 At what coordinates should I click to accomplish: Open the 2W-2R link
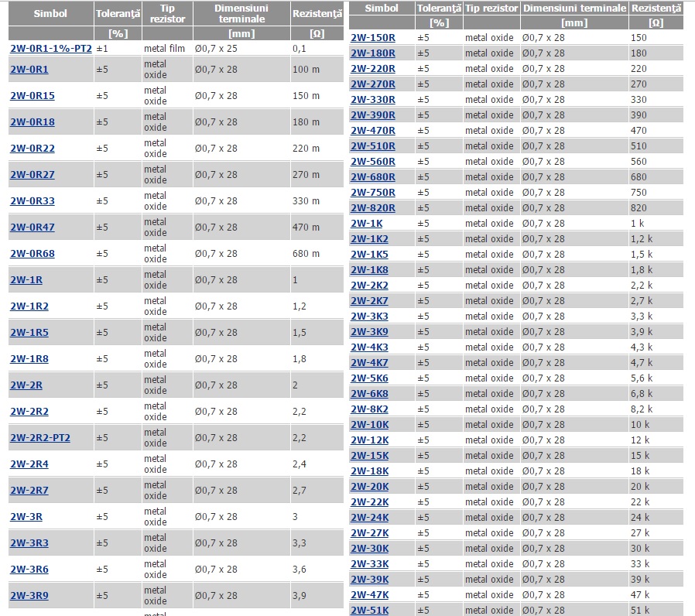[26, 385]
